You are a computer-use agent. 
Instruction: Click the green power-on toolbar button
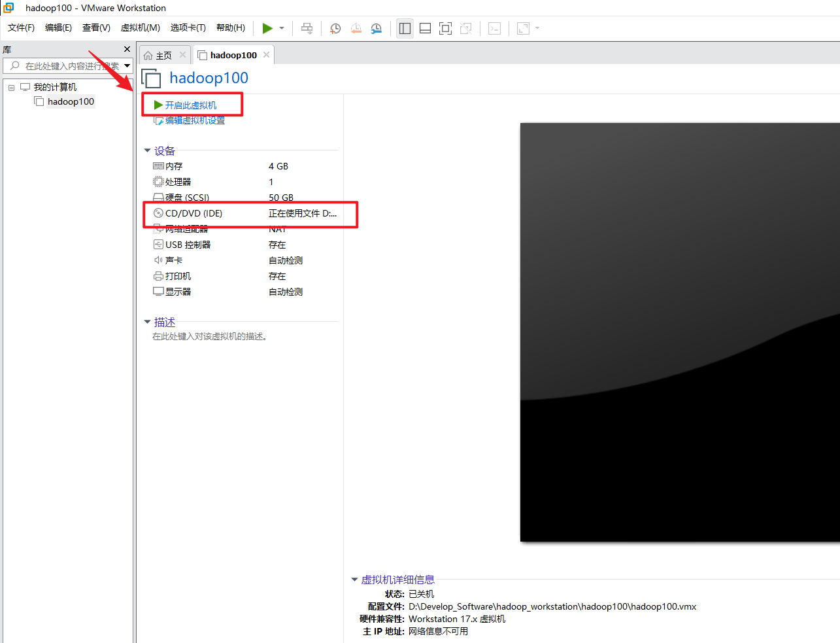267,28
